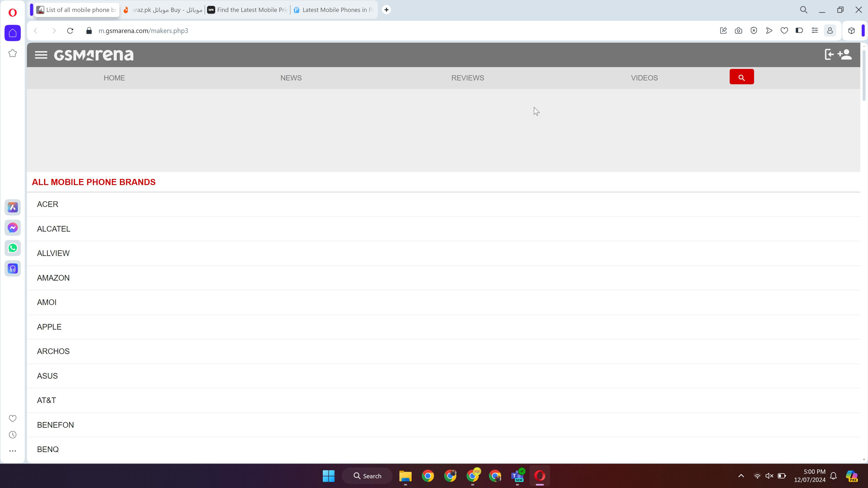Expand the ASUS brand entry
868x488 pixels.
(x=47, y=376)
